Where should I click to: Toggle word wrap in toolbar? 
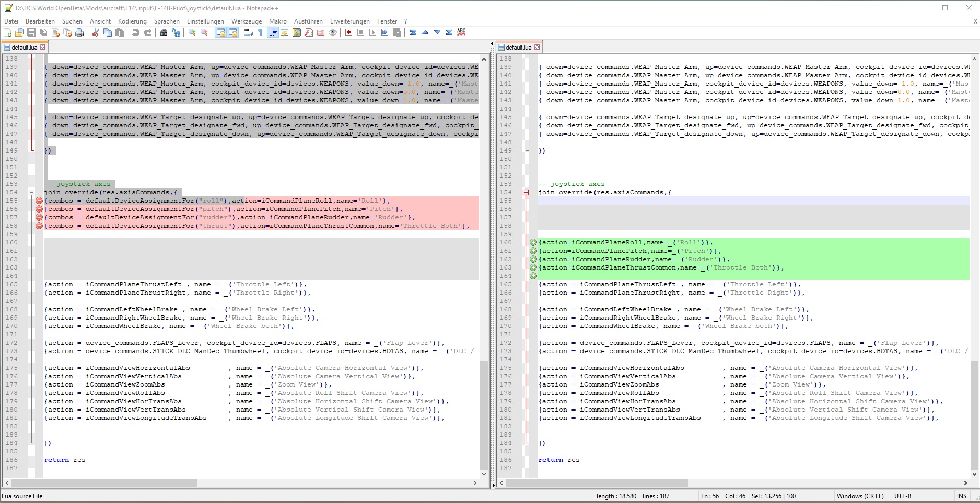249,32
